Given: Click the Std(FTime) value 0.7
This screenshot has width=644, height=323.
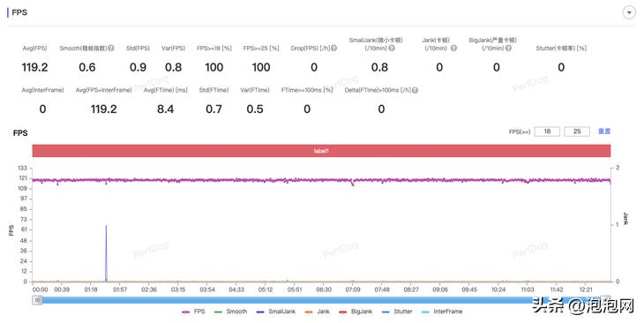Looking at the screenshot, I should click(x=214, y=109).
